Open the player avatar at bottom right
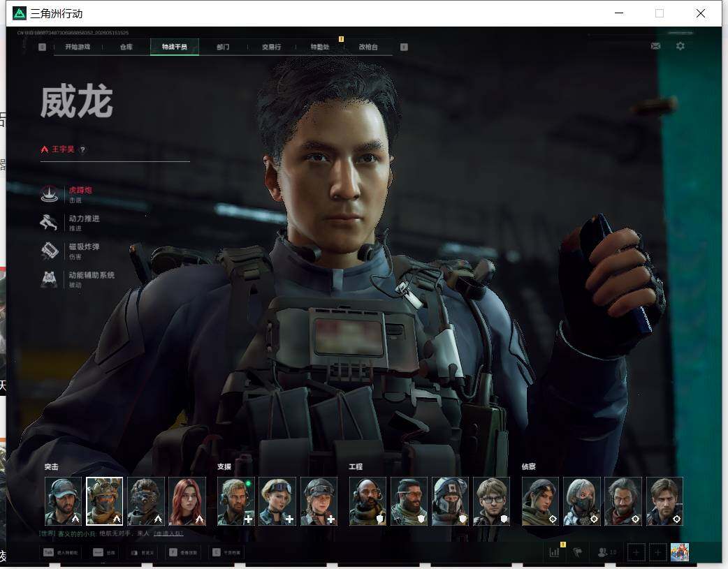Viewport: 728px width, 569px height. 680,552
